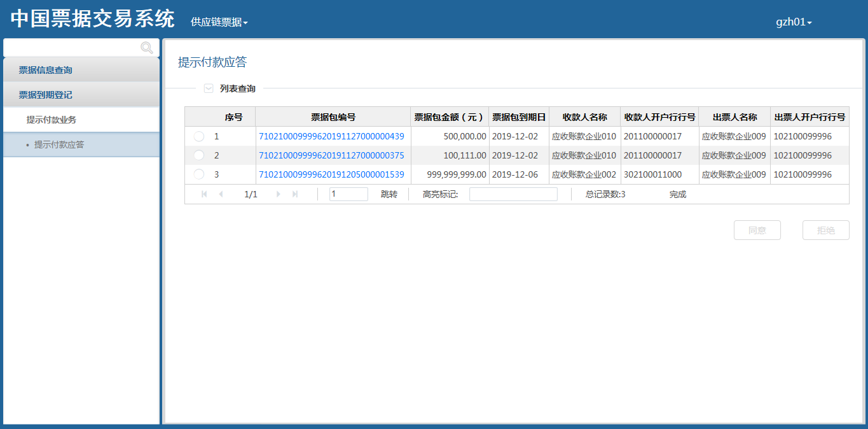Open bill package ending in 1539
This screenshot has width=868, height=429.
(331, 174)
